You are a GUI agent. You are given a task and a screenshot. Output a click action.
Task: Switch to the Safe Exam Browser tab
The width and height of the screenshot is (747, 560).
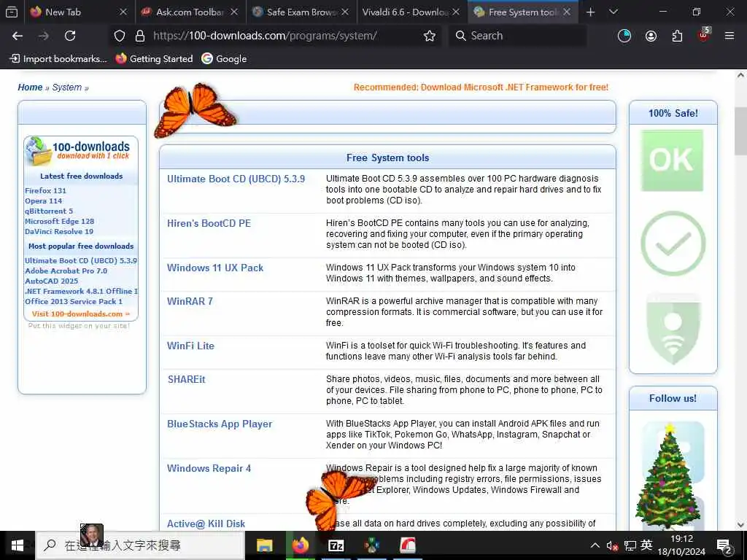pyautogui.click(x=301, y=12)
